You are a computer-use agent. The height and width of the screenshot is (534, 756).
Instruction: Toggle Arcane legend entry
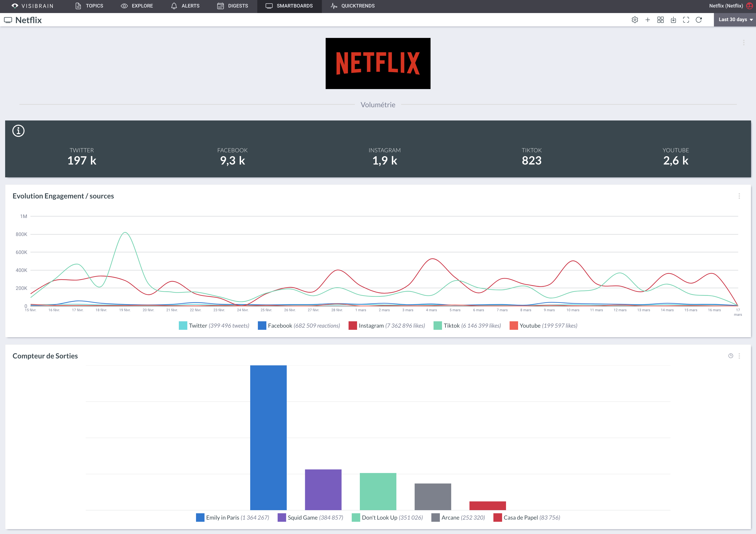458,518
